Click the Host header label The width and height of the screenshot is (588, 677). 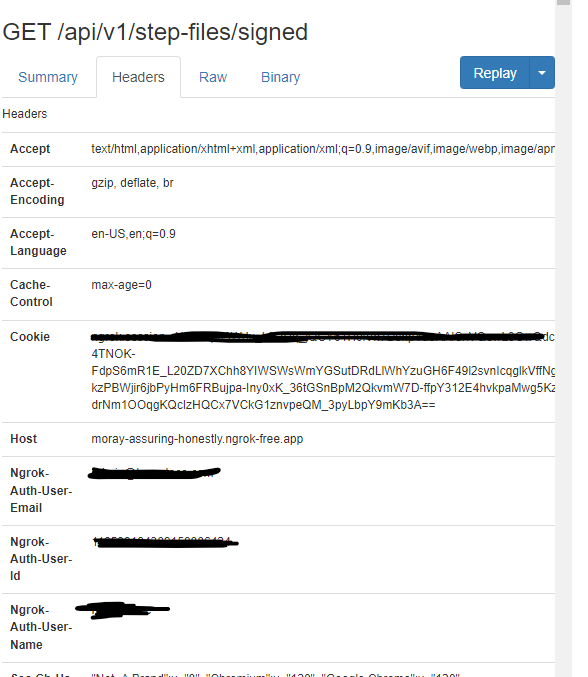click(x=23, y=439)
